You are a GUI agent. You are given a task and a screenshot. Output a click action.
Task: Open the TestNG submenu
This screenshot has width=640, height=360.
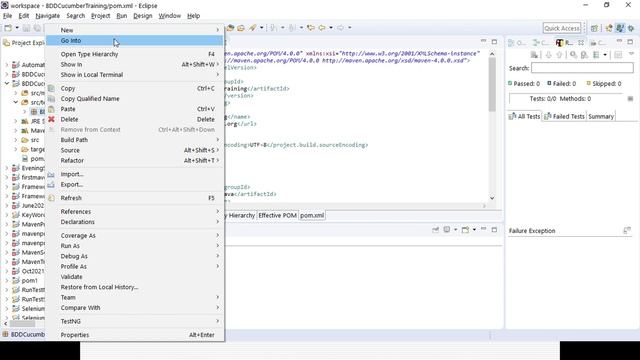tap(134, 321)
